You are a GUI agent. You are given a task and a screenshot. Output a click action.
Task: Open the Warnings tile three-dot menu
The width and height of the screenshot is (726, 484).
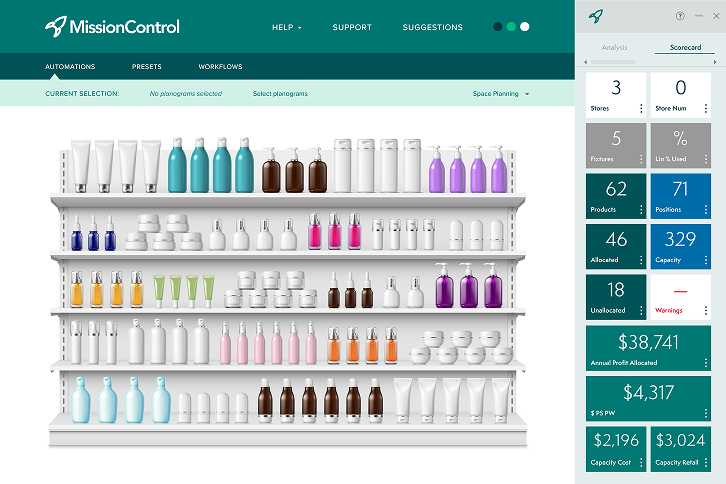pyautogui.click(x=706, y=310)
